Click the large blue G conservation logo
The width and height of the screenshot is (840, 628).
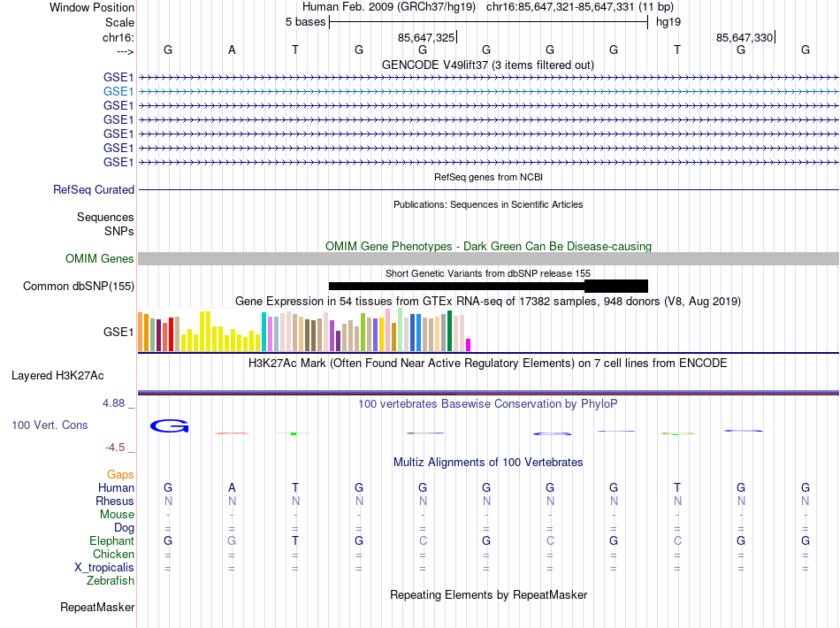click(x=169, y=426)
